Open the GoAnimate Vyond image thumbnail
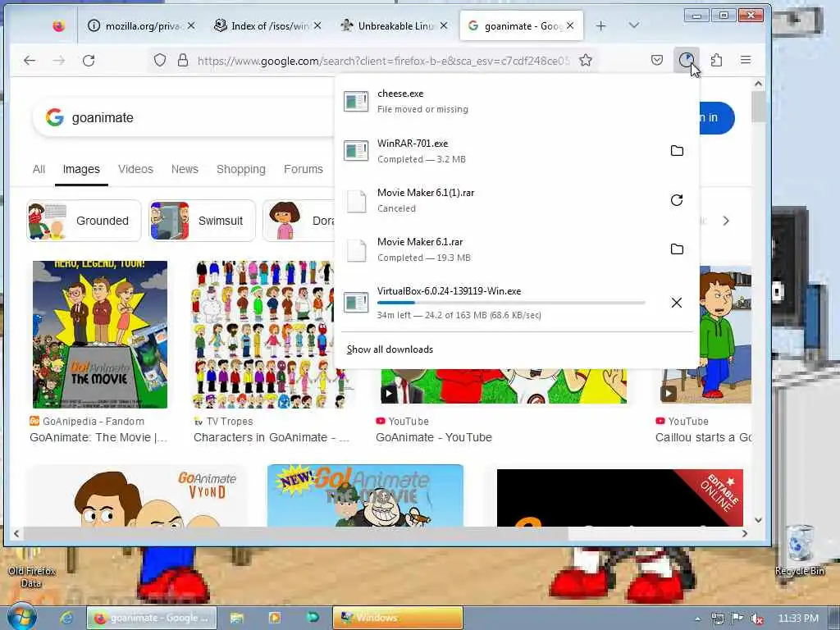Image resolution: width=840 pixels, height=630 pixels. pyautogui.click(x=138, y=496)
